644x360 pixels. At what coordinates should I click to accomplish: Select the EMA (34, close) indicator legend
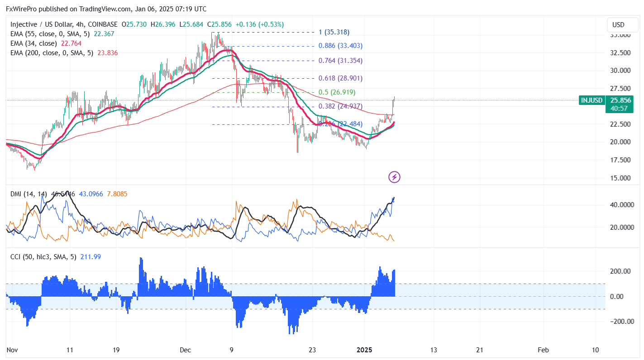coord(33,43)
